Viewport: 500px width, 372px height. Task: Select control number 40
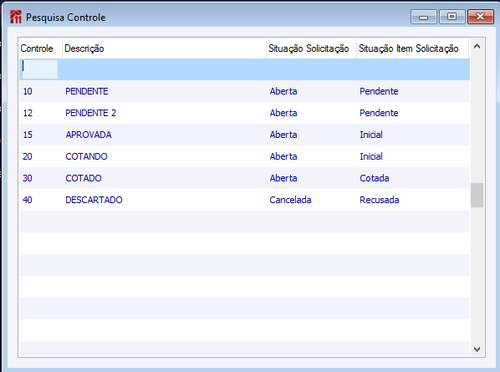tap(28, 200)
